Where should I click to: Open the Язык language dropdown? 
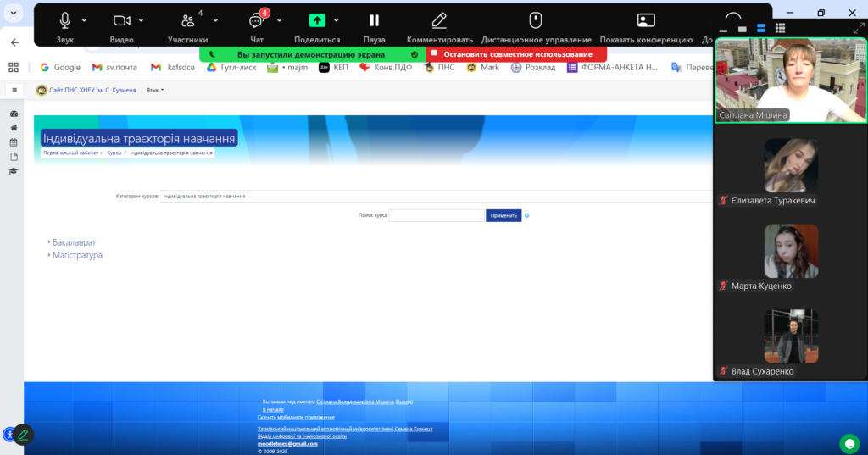155,90
